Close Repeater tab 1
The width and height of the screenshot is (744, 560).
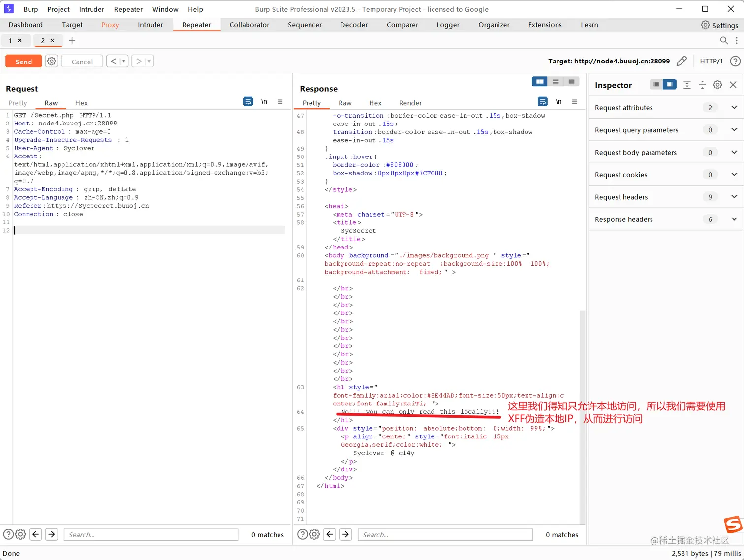click(20, 40)
